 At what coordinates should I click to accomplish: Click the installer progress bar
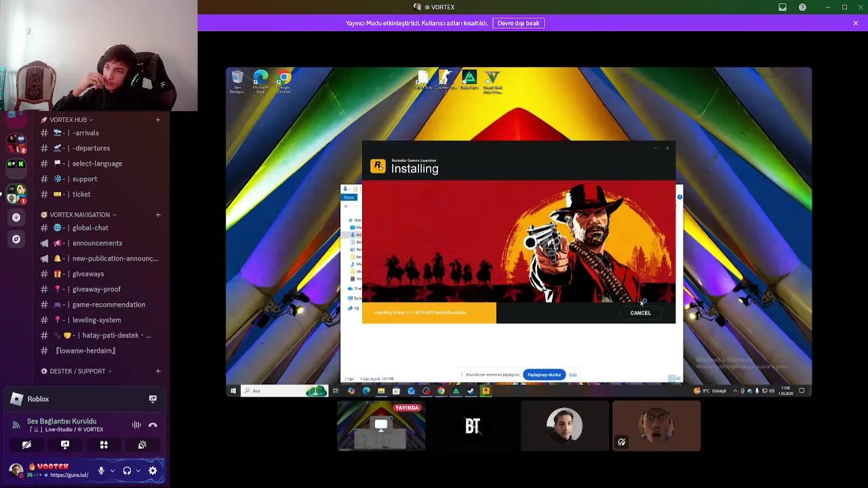click(x=429, y=313)
